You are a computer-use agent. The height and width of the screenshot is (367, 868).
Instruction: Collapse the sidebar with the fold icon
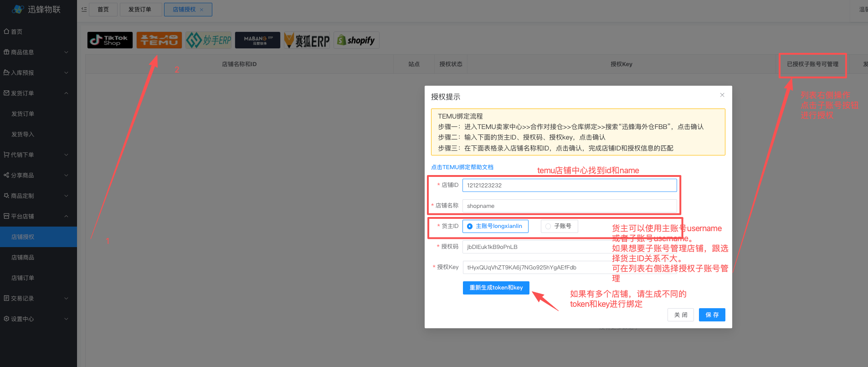coord(84,10)
